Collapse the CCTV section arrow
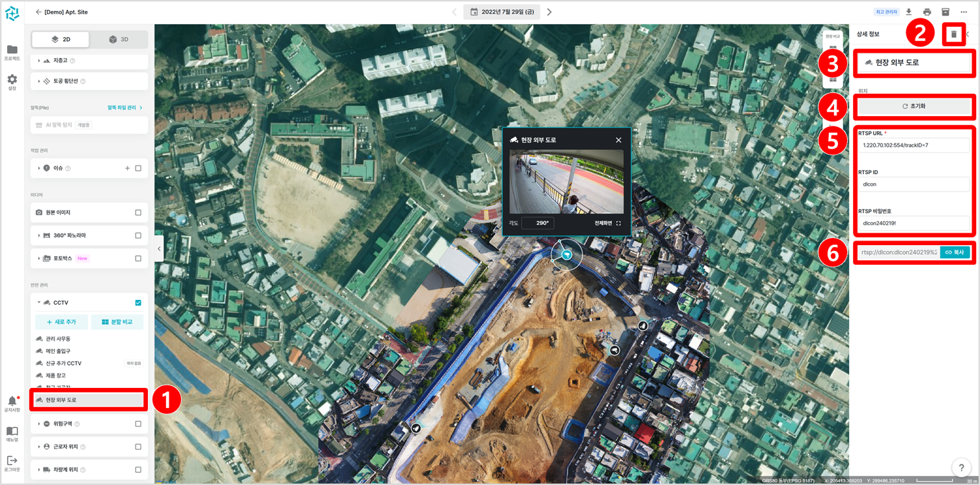 click(x=38, y=302)
